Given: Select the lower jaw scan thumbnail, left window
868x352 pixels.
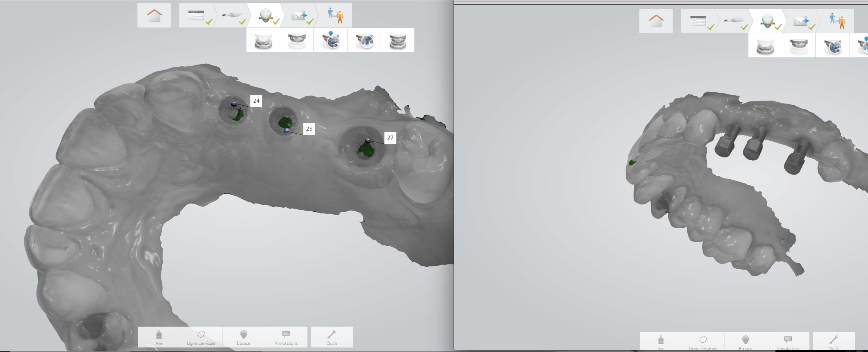Looking at the screenshot, I should [x=263, y=40].
